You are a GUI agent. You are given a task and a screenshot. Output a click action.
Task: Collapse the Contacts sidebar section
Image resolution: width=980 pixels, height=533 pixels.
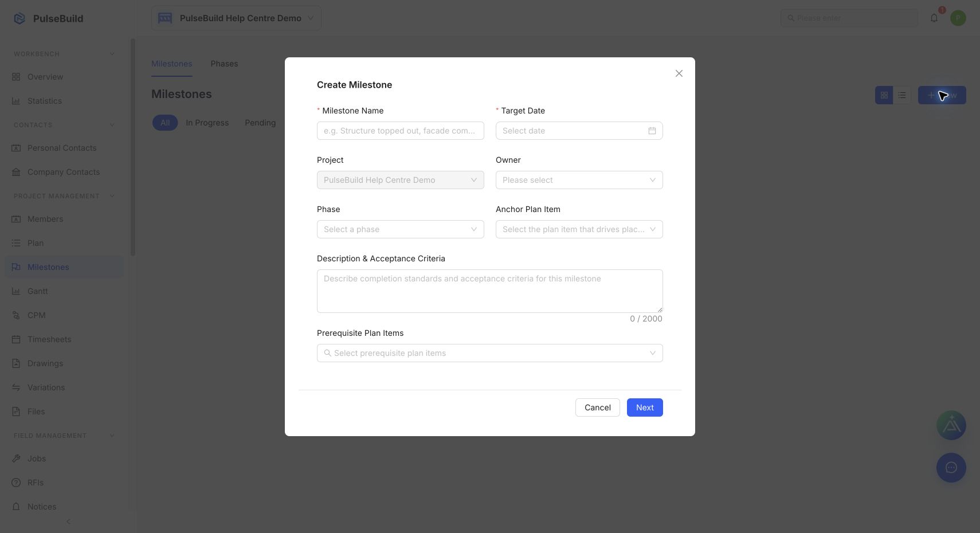112,125
